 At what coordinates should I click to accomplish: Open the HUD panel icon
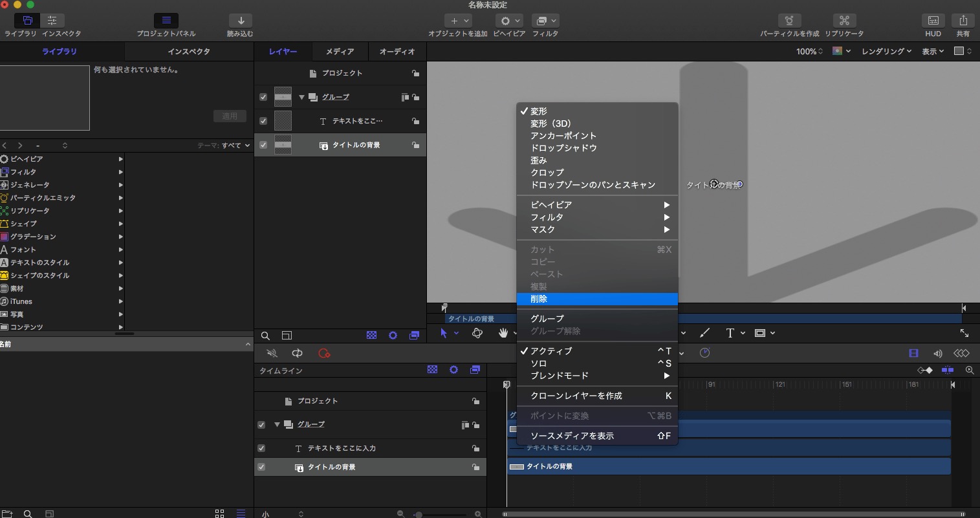pyautogui.click(x=932, y=21)
